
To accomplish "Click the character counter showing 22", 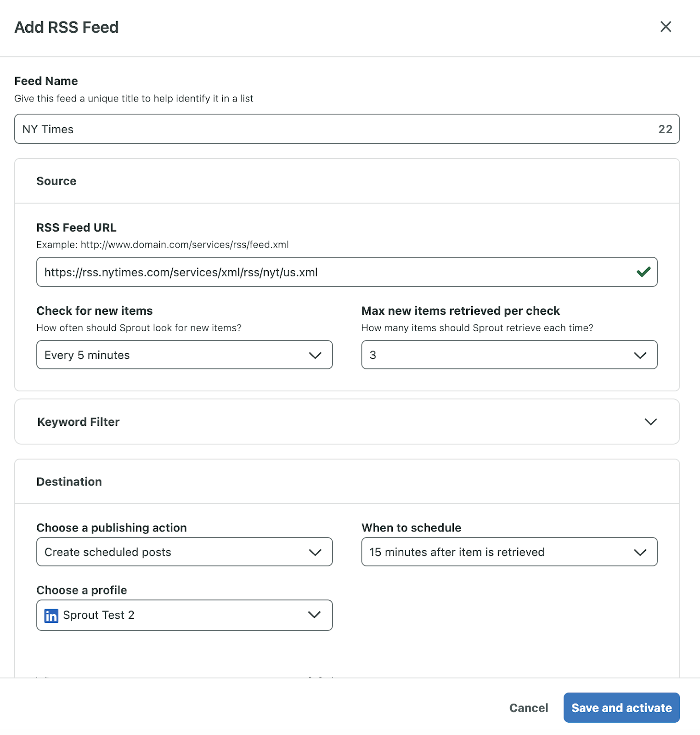I will coord(665,129).
